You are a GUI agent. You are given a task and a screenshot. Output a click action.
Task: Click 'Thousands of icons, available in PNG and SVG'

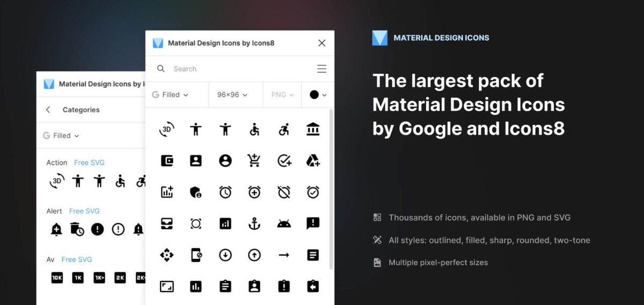pos(479,218)
